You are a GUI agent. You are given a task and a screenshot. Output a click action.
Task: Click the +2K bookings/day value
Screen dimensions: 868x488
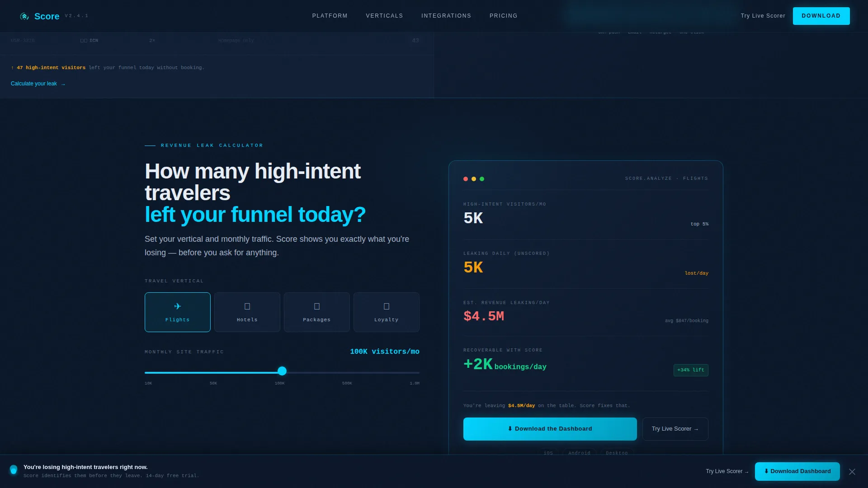(505, 364)
